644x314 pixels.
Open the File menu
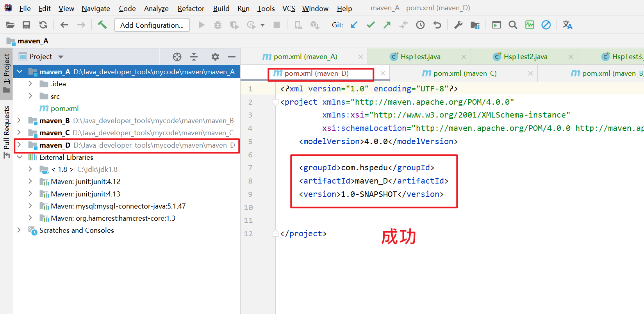coord(25,8)
